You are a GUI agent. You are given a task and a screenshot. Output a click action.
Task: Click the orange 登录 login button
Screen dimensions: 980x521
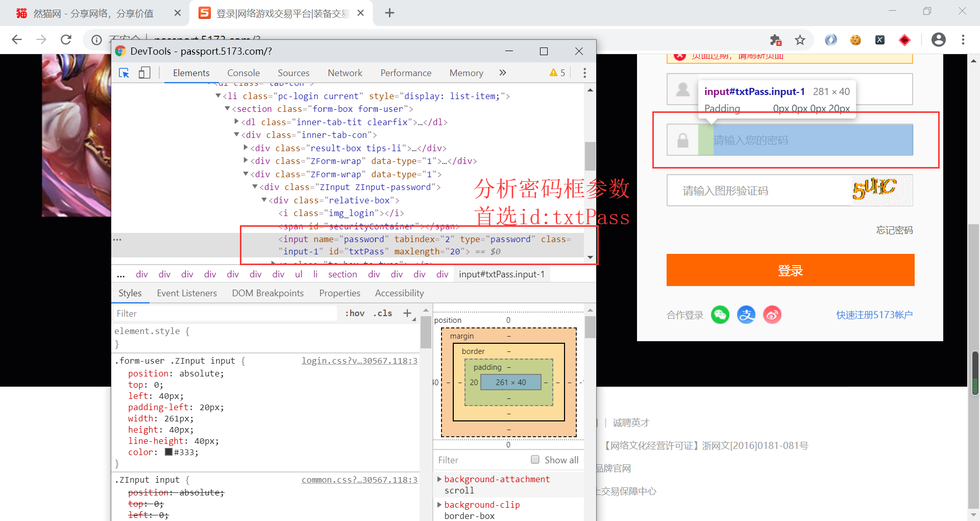[x=790, y=270]
